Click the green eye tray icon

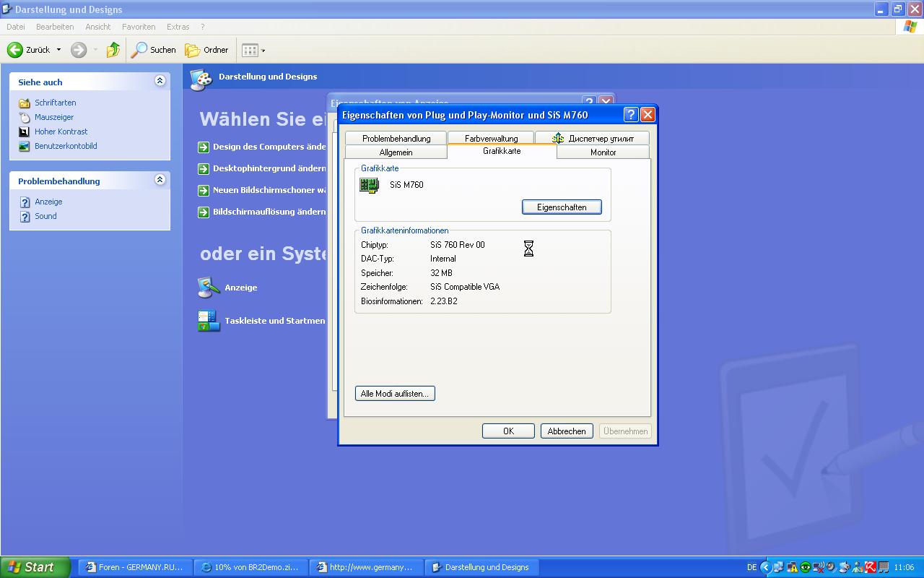pyautogui.click(x=805, y=567)
